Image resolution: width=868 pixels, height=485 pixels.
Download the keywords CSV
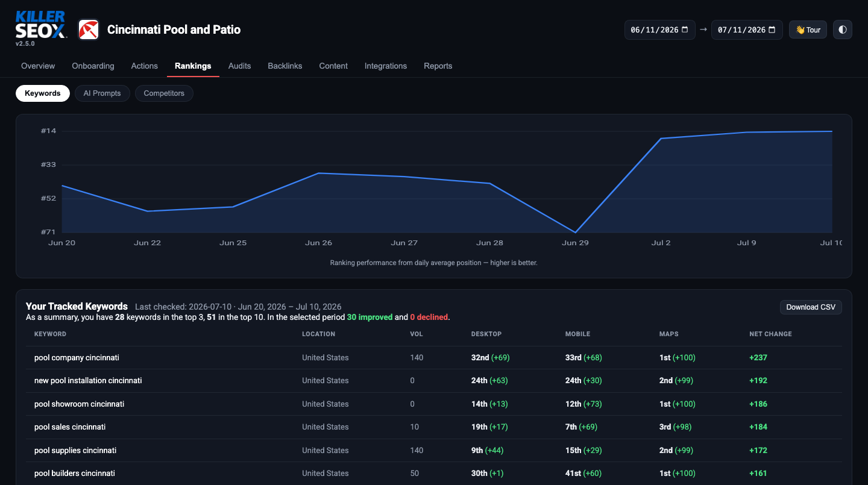(x=811, y=307)
